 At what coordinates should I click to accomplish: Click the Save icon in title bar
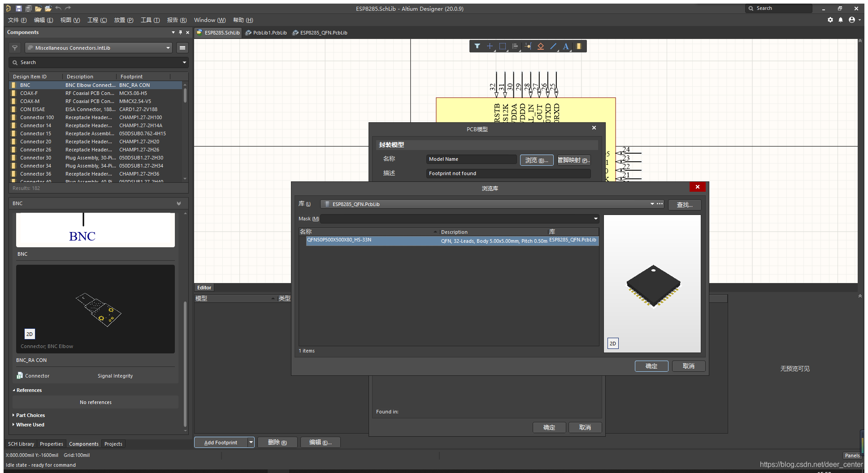click(x=18, y=9)
